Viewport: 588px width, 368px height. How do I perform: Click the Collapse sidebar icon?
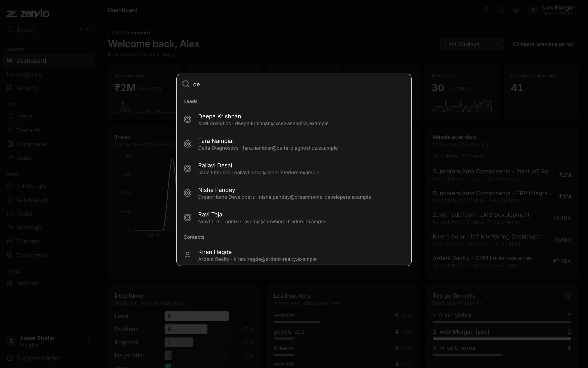click(x=10, y=358)
